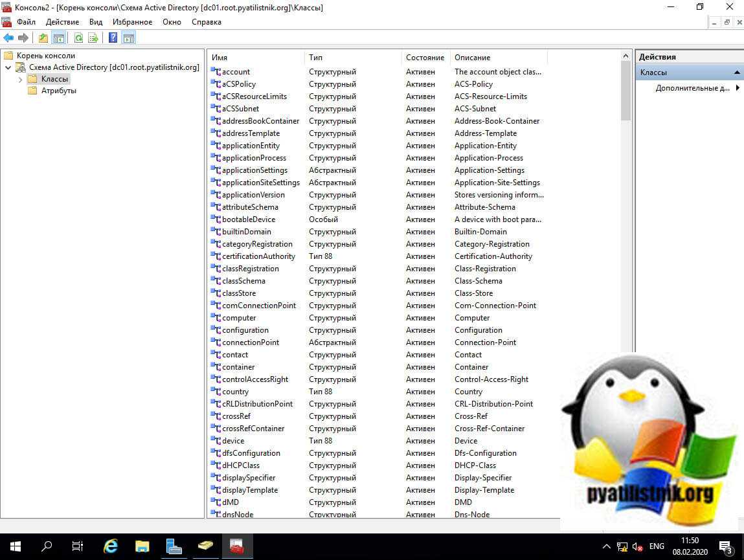Screen dimensions: 744x560
Task: Sort the list by the Имя column header
Action: [256, 58]
